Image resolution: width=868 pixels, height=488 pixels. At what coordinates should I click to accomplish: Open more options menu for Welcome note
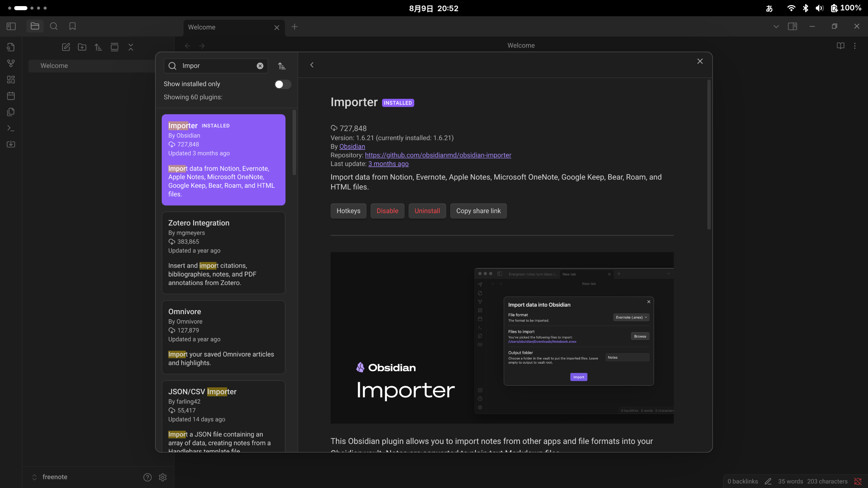click(855, 46)
